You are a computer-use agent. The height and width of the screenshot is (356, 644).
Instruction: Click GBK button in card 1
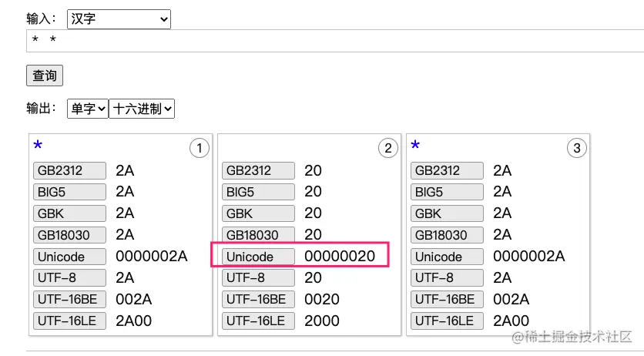pos(69,213)
